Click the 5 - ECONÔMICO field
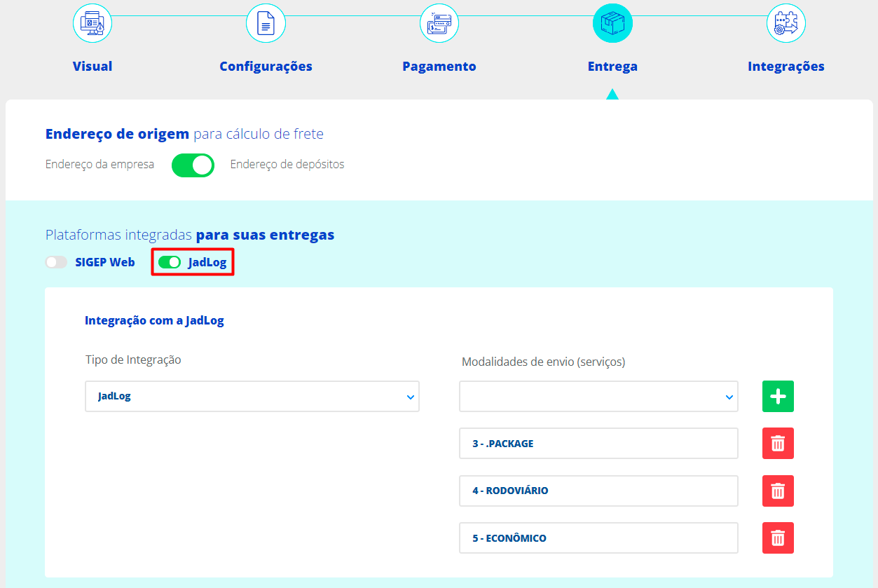The width and height of the screenshot is (878, 588). 598,538
